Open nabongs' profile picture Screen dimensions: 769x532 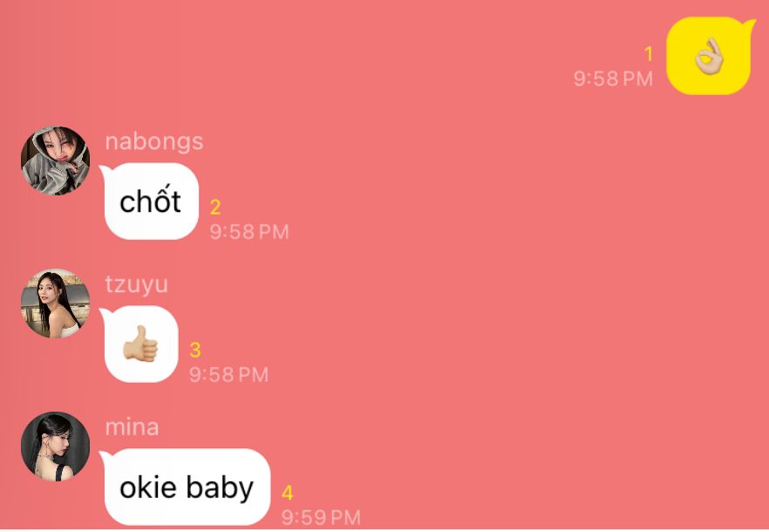click(x=56, y=161)
